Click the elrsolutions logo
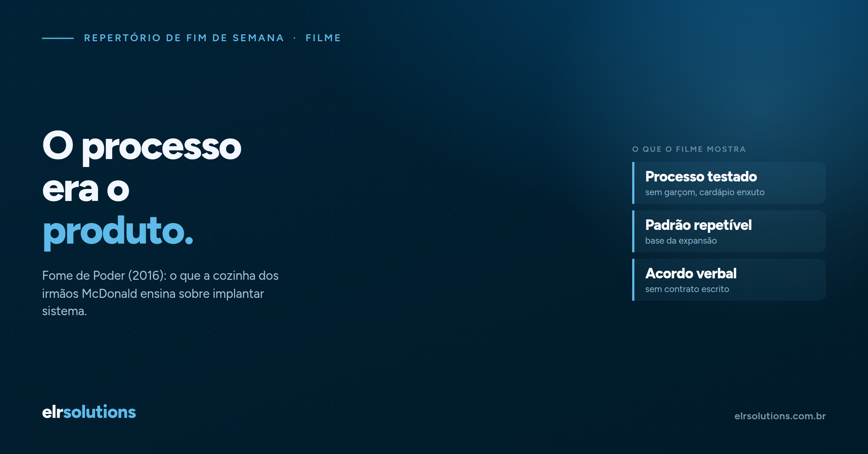 (89, 412)
